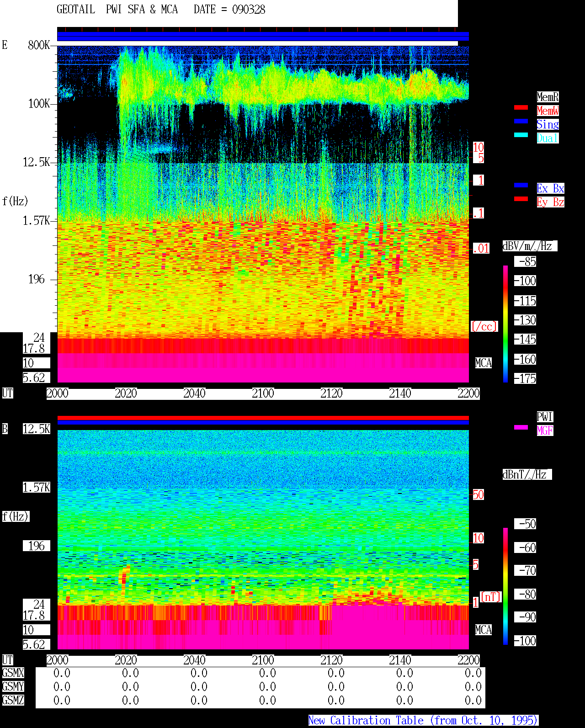585x728 pixels.
Task: Click the MemR legend label
Action: pos(548,97)
